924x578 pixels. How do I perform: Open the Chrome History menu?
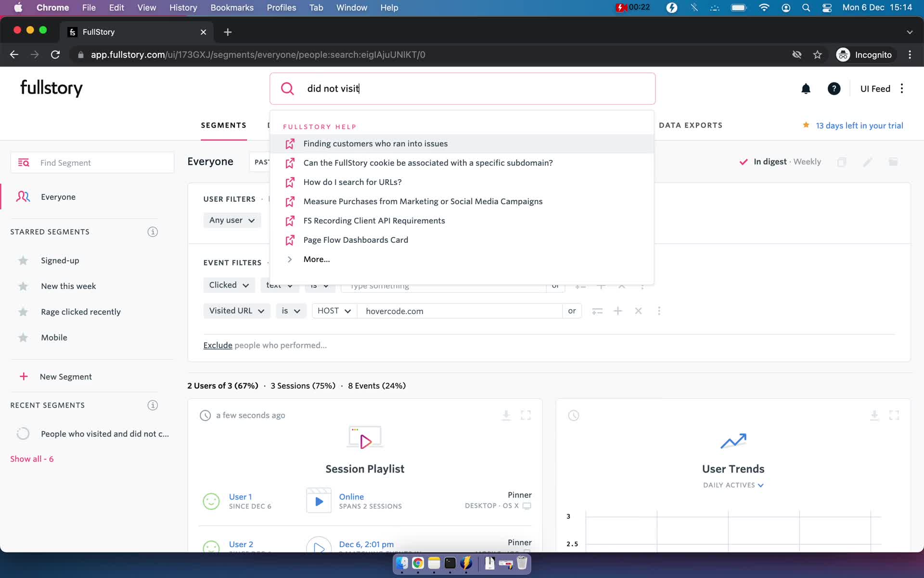[x=183, y=8]
